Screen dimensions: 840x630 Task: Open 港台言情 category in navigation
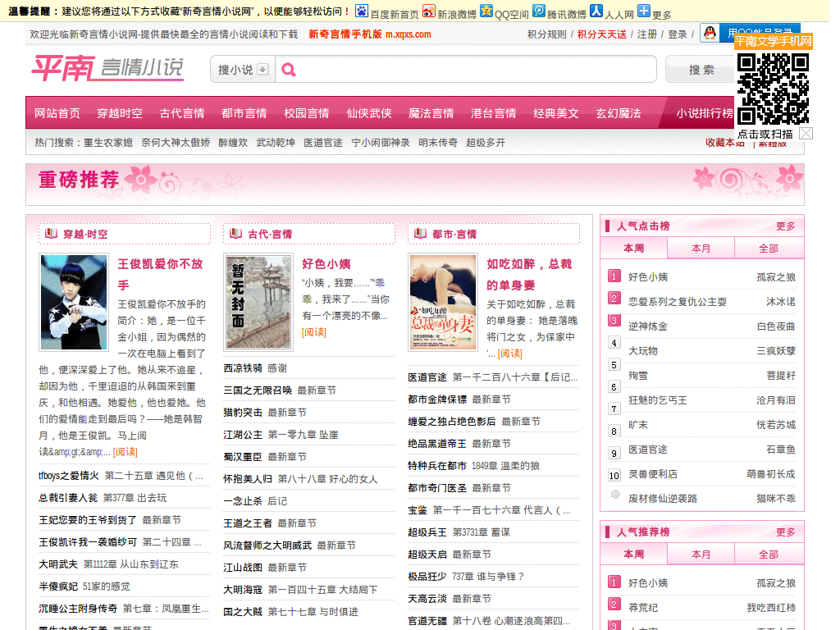(493, 113)
